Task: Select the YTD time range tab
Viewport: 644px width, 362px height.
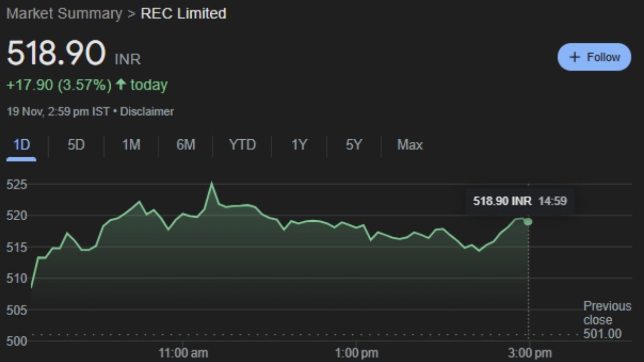Action: point(243,145)
